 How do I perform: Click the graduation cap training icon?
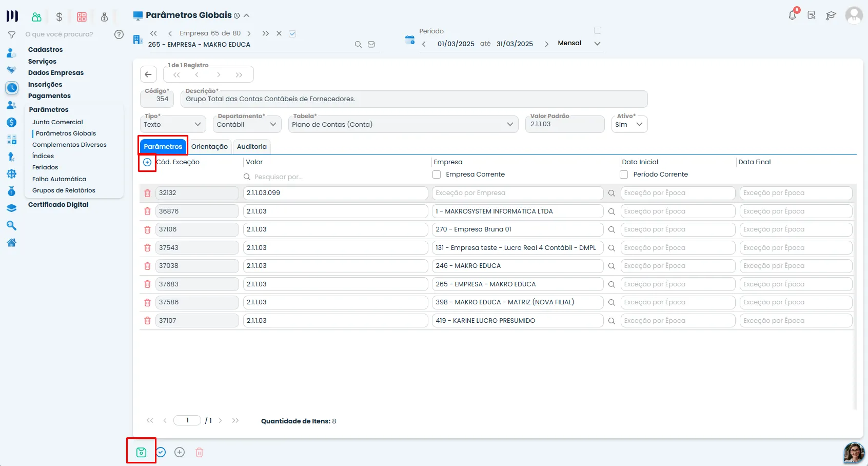click(831, 15)
